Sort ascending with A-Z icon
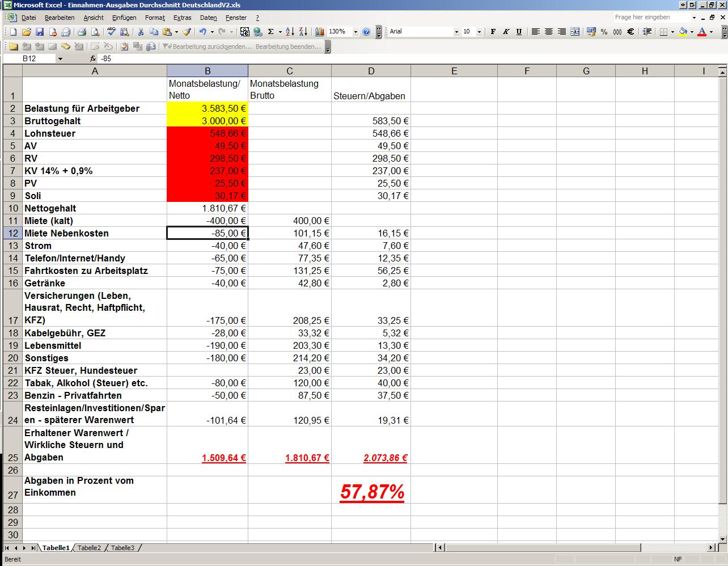The height and width of the screenshot is (566, 728). click(290, 32)
